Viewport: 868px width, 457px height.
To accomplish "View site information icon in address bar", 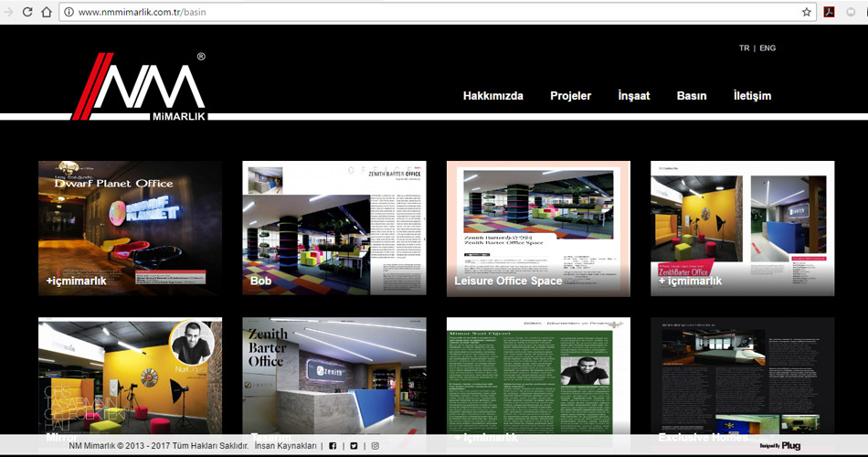I will coord(69,12).
